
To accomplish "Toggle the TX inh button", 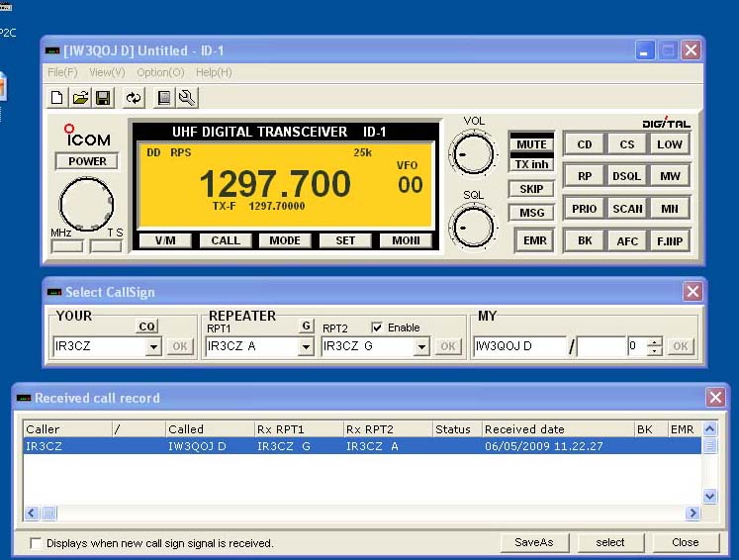I will pos(531,164).
